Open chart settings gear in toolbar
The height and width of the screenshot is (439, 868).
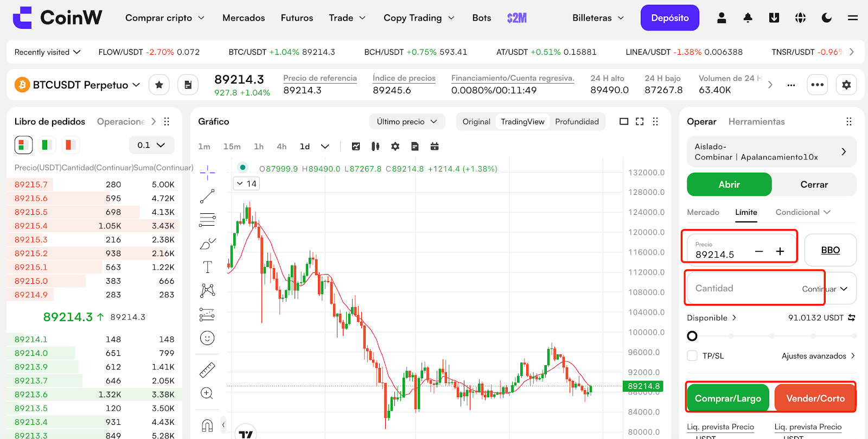click(395, 147)
